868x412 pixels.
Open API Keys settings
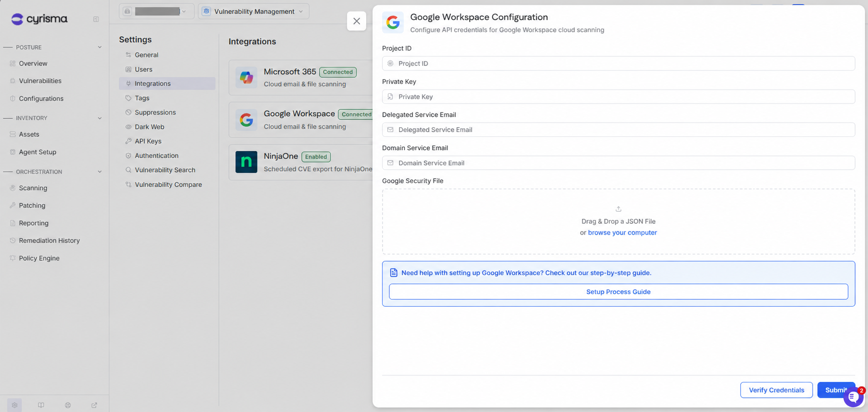pos(148,141)
